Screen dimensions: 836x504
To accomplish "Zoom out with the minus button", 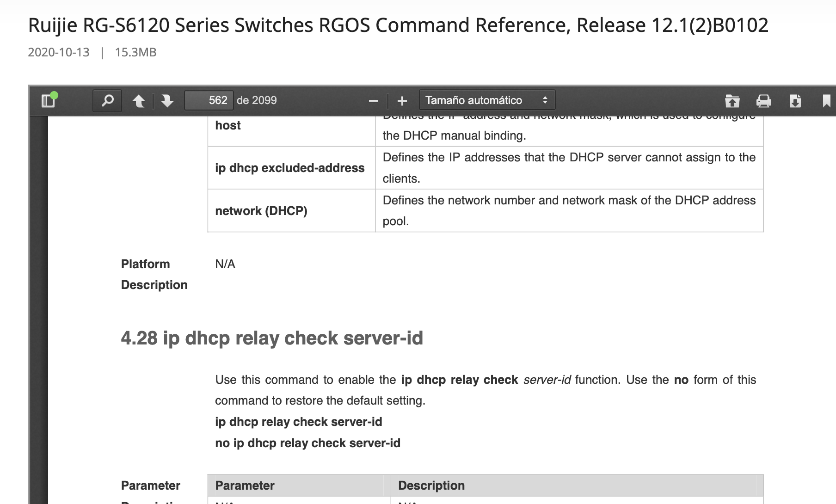I will (x=374, y=101).
